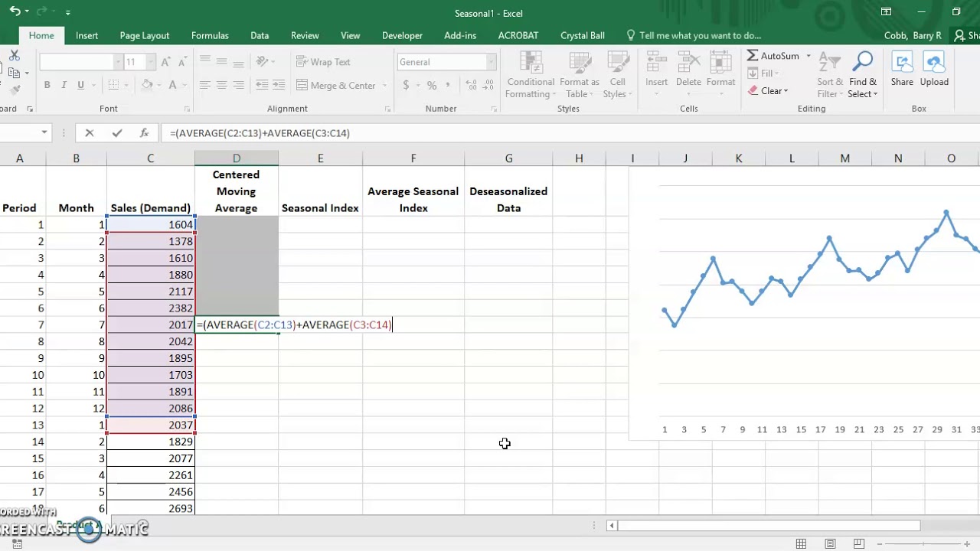Toggle top align in Alignment group
Image resolution: width=980 pixels, height=551 pixels.
(205, 62)
